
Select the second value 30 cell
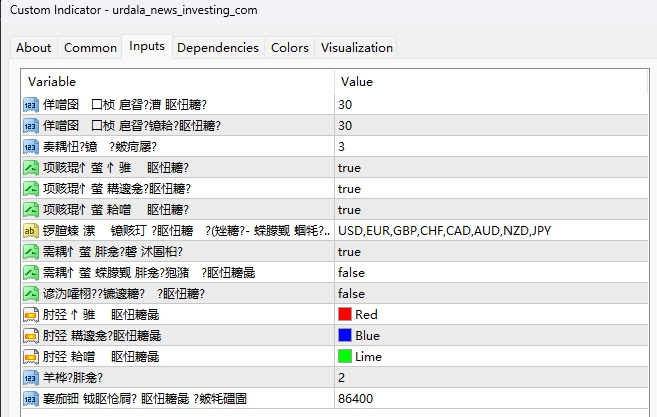(x=491, y=126)
